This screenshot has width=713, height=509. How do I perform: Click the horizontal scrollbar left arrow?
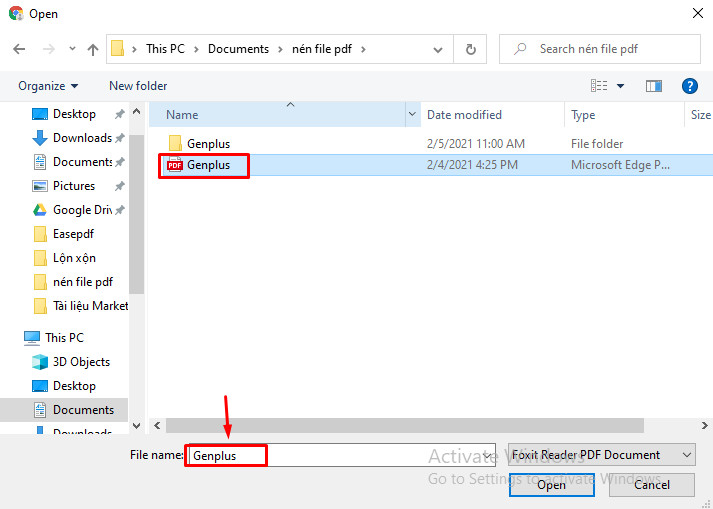click(157, 426)
